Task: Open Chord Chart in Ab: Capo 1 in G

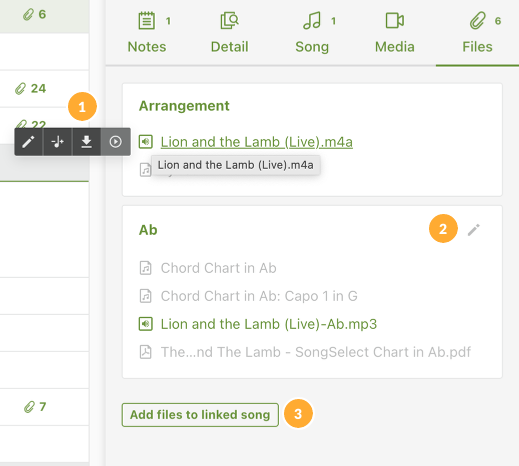Action: point(259,296)
